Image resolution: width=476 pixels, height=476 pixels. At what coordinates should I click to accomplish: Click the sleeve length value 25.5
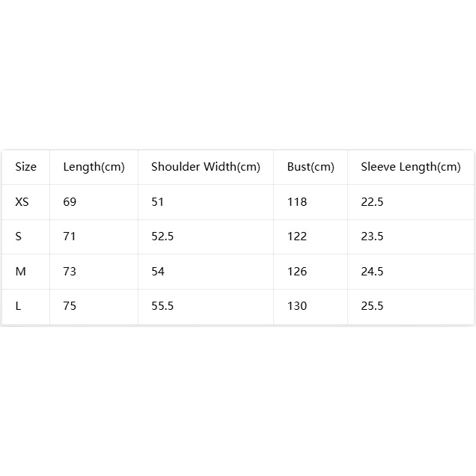tap(372, 306)
